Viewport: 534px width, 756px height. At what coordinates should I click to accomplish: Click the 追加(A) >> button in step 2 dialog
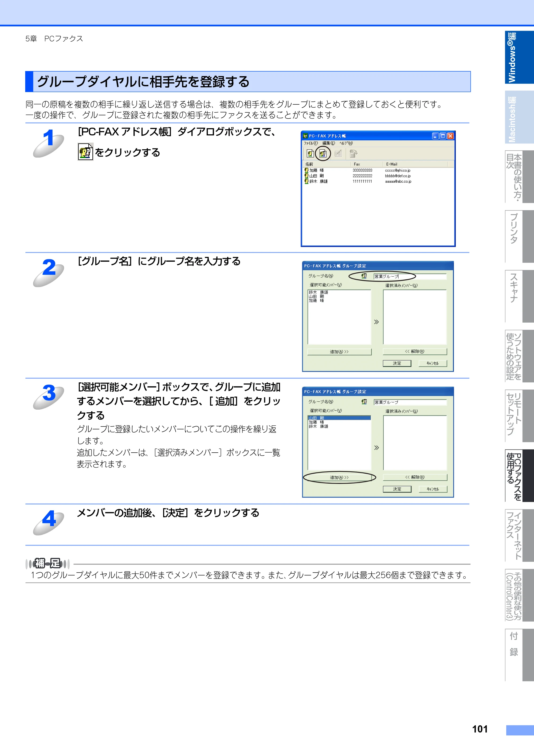339,352
